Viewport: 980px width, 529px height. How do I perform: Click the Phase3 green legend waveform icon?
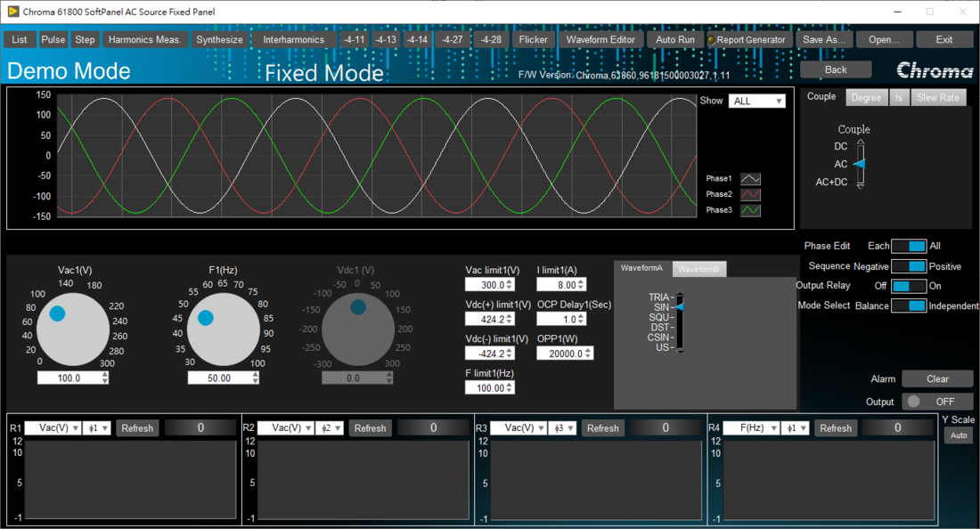[750, 210]
